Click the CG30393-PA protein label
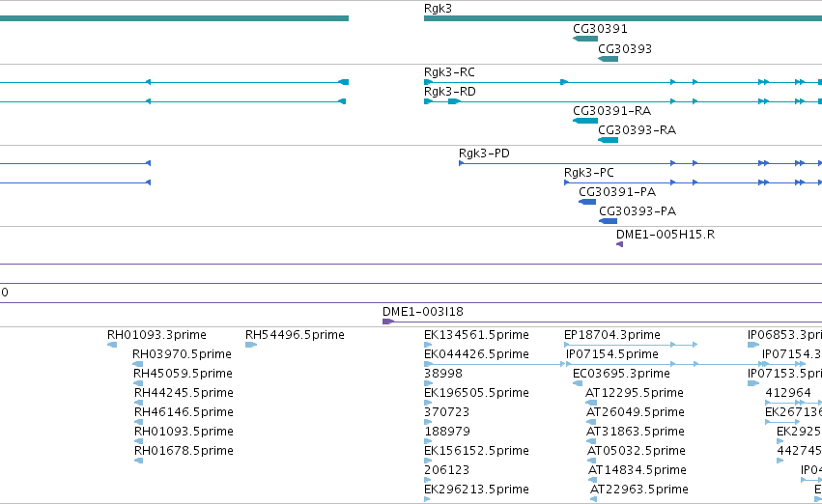The height and width of the screenshot is (504, 822). [x=638, y=211]
